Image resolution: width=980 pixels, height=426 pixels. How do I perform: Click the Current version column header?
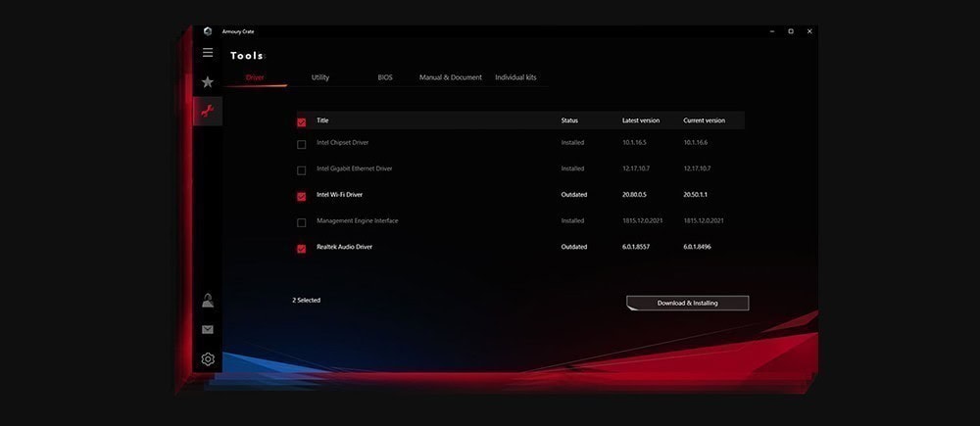pyautogui.click(x=704, y=120)
